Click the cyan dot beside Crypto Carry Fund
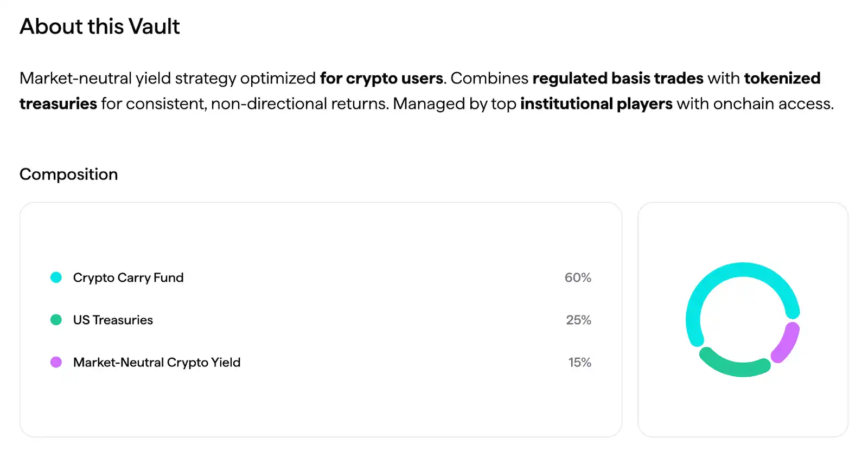This screenshot has width=868, height=452. [x=56, y=277]
